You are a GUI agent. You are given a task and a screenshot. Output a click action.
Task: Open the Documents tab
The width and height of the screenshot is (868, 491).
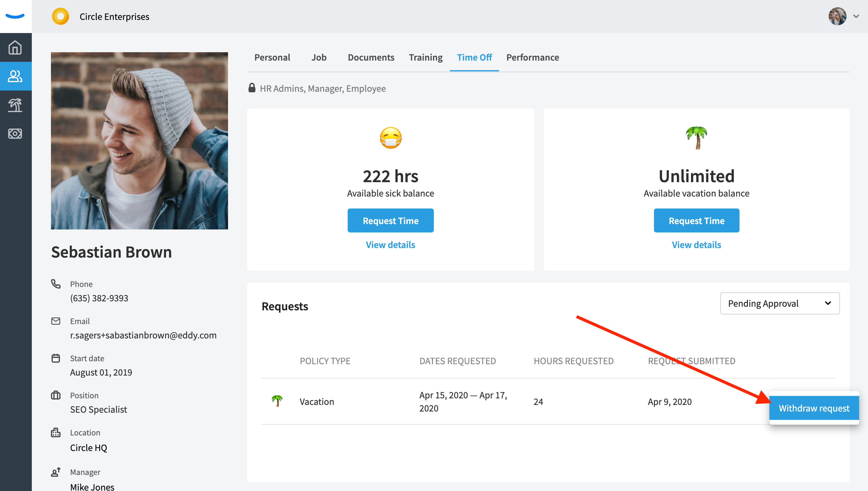[371, 57]
